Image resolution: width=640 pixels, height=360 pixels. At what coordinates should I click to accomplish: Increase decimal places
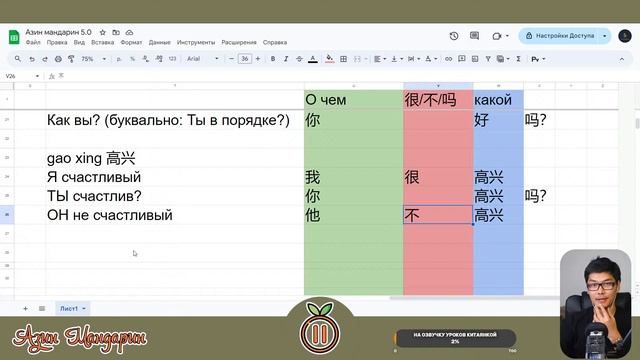(x=159, y=59)
